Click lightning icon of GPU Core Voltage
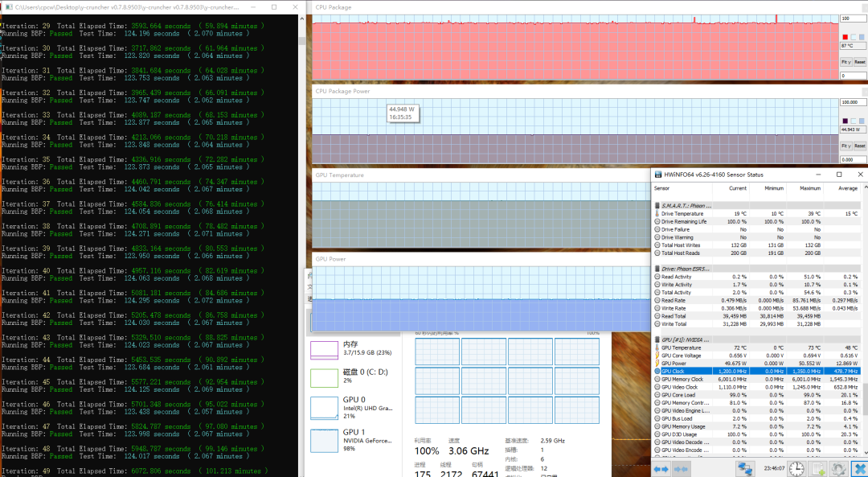868x477 pixels. [657, 355]
